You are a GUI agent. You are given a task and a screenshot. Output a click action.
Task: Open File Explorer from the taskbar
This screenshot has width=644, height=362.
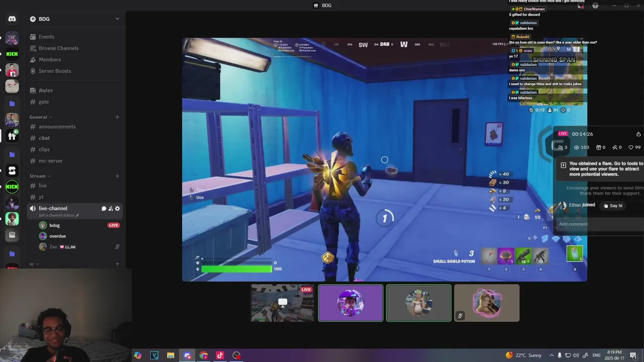pyautogui.click(x=171, y=355)
